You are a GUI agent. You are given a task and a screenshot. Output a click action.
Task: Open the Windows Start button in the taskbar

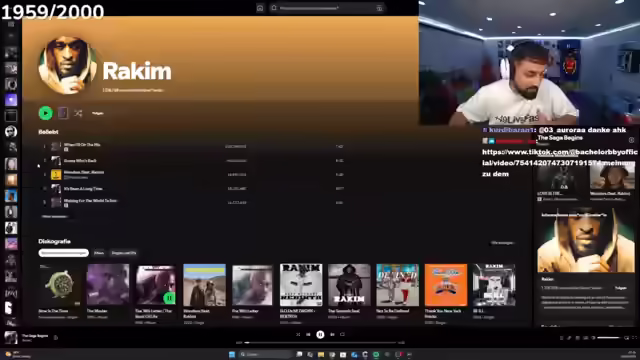click(232, 354)
